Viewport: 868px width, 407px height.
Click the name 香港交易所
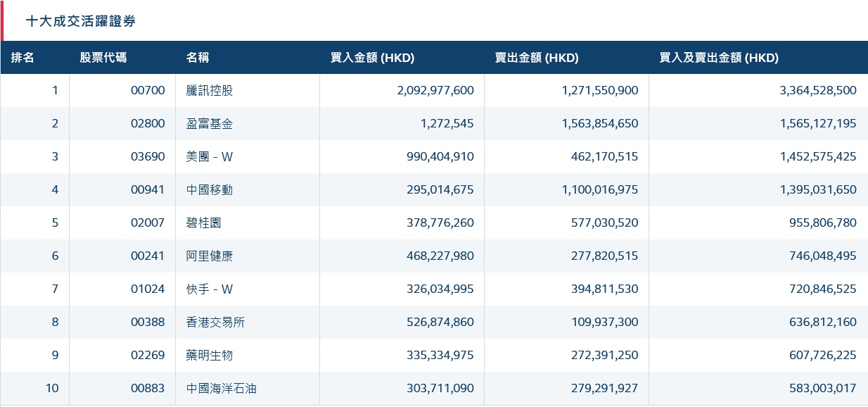coord(215,322)
